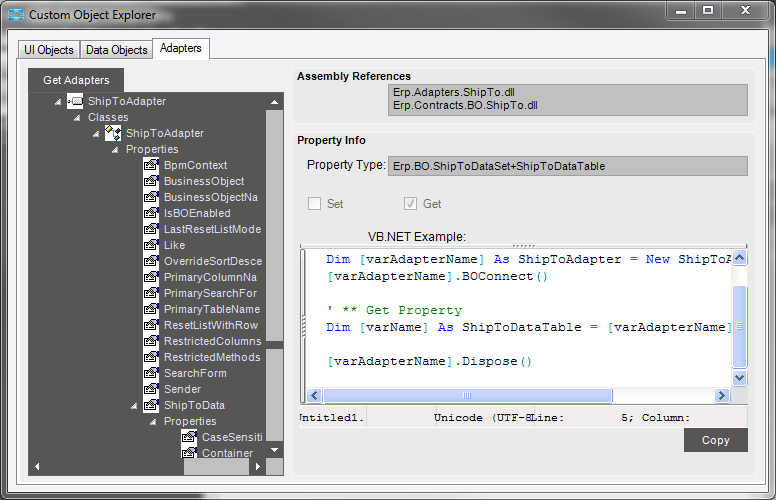The width and height of the screenshot is (776, 500).
Task: Click the code editor horizontal scrollbar thumb
Action: click(x=467, y=395)
